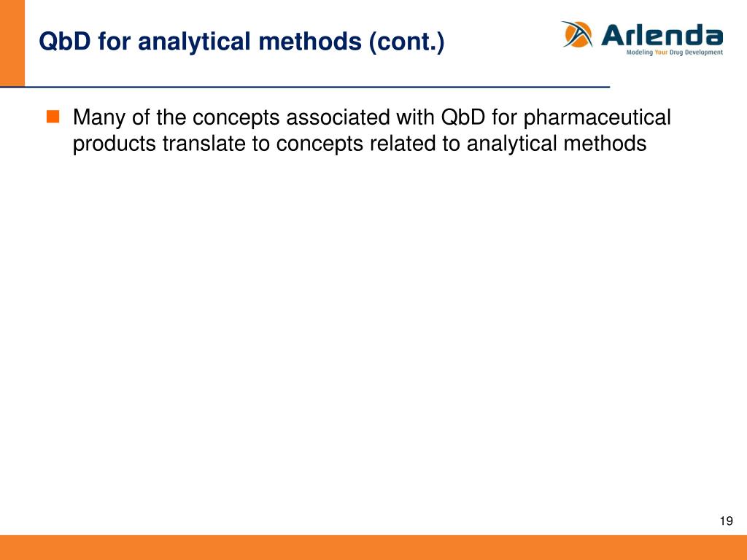Click 'QbD' within the bullet sentence
747x560 pixels.
[462, 117]
